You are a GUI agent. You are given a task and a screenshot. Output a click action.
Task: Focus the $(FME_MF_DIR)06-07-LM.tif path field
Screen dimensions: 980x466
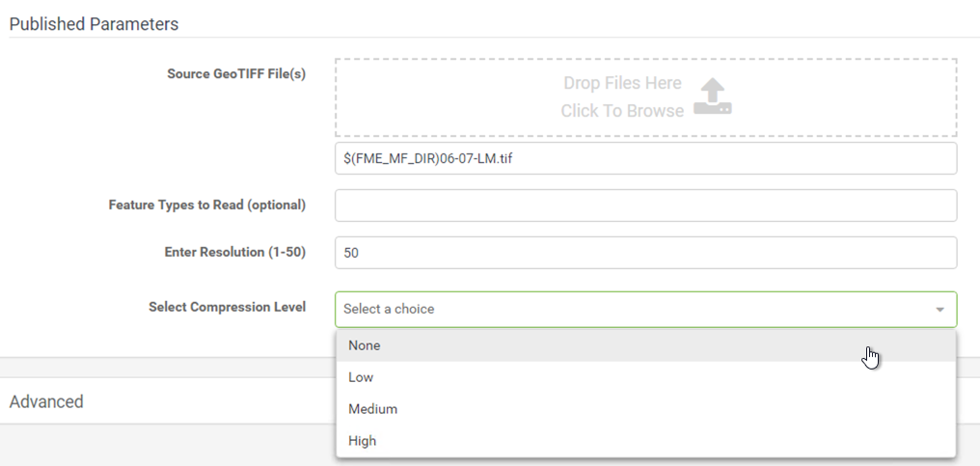tap(645, 158)
